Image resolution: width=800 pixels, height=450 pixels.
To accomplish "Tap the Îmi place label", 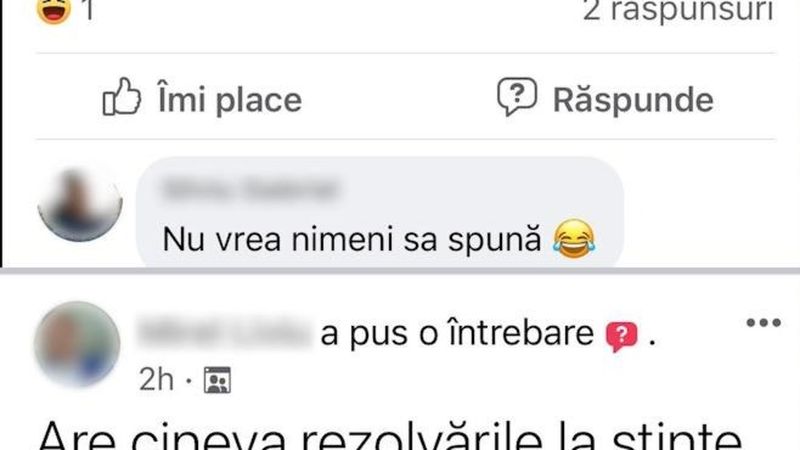I will click(x=230, y=99).
